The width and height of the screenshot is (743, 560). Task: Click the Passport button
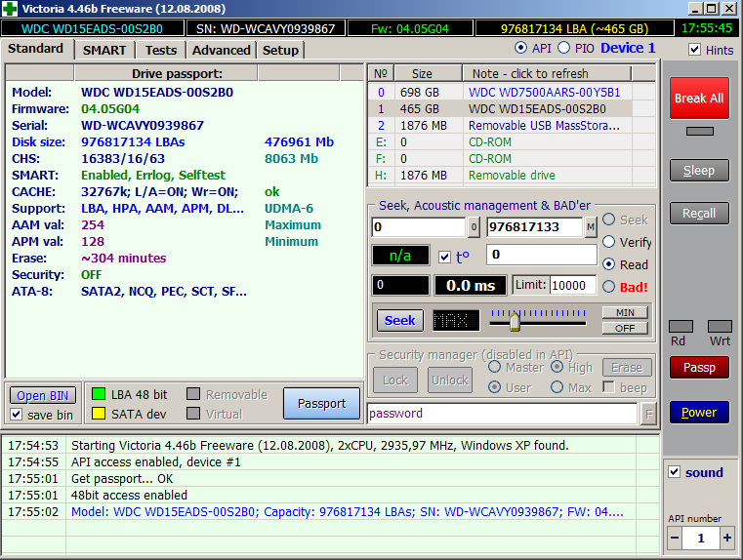click(322, 403)
